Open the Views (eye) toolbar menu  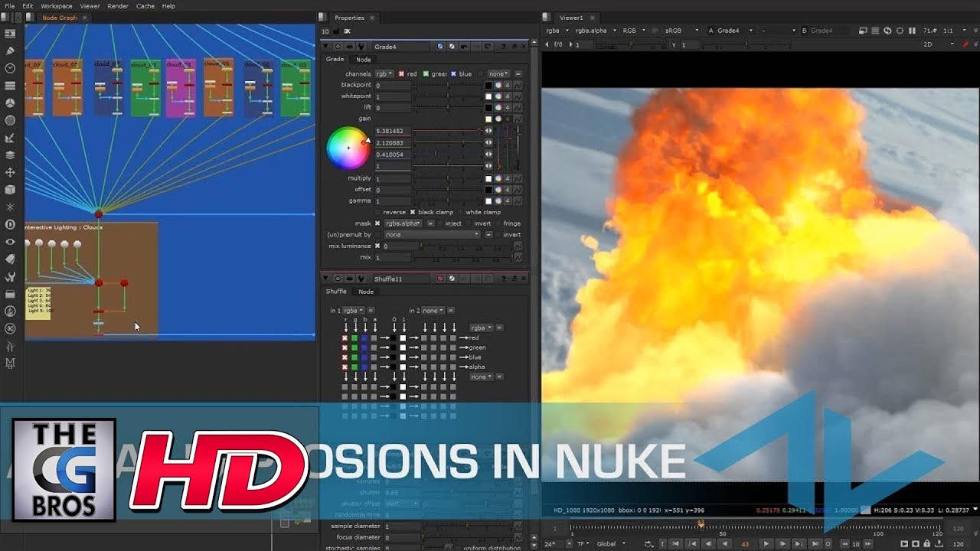pyautogui.click(x=10, y=241)
